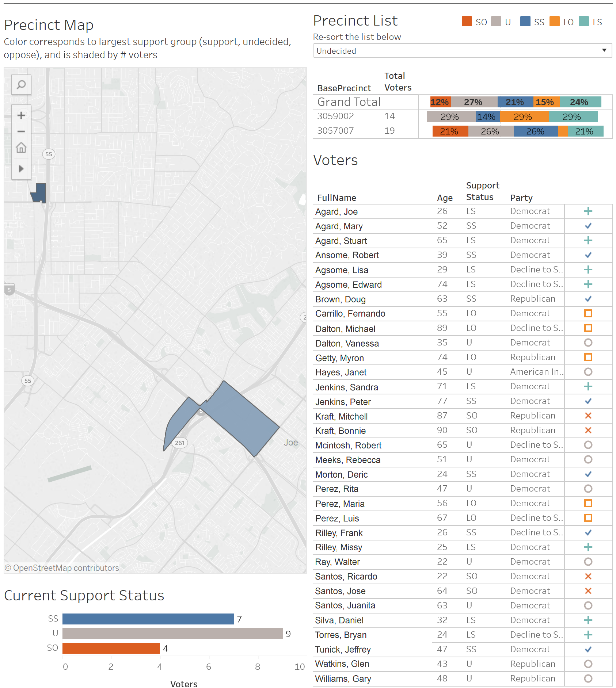
Task: Toggle the undecided circle for Dalton, Vanessa
Action: click(588, 343)
